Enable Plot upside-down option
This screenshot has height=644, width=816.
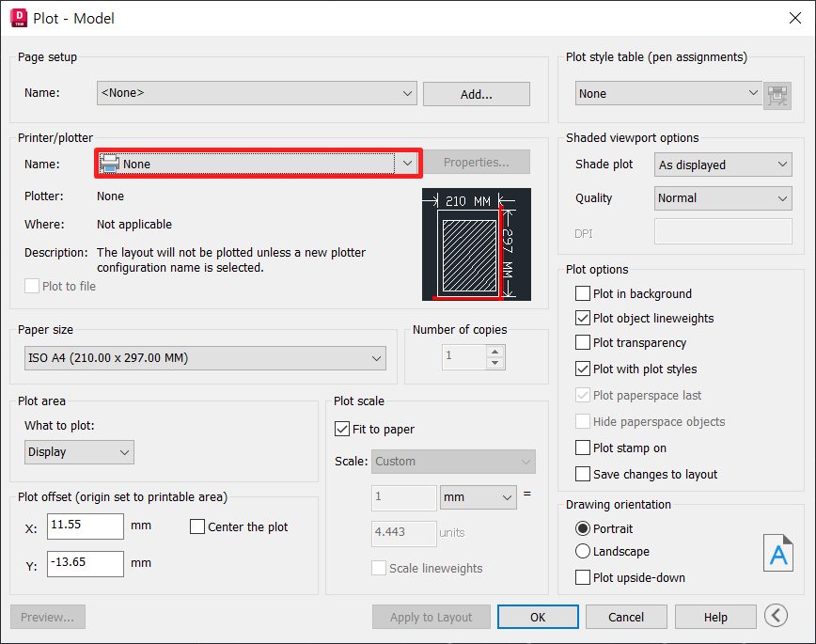pos(582,577)
